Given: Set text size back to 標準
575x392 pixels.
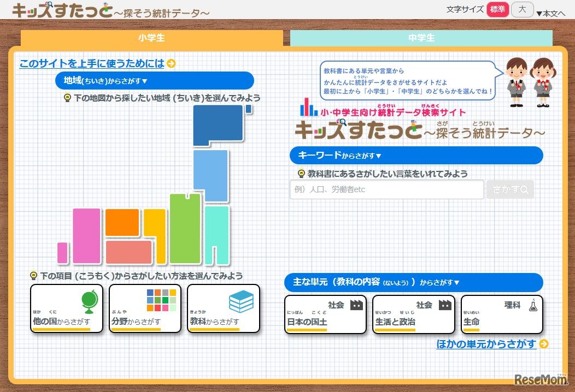Looking at the screenshot, I should [x=497, y=9].
